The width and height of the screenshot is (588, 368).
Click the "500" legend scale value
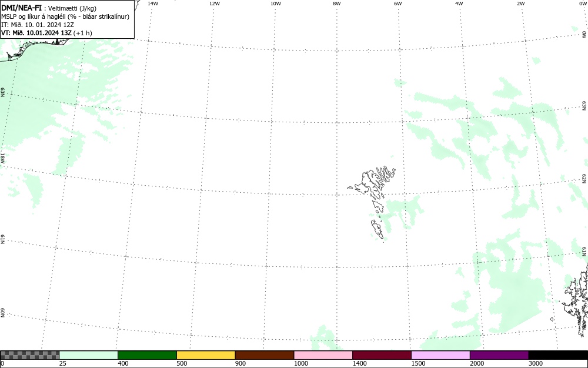[x=182, y=363]
